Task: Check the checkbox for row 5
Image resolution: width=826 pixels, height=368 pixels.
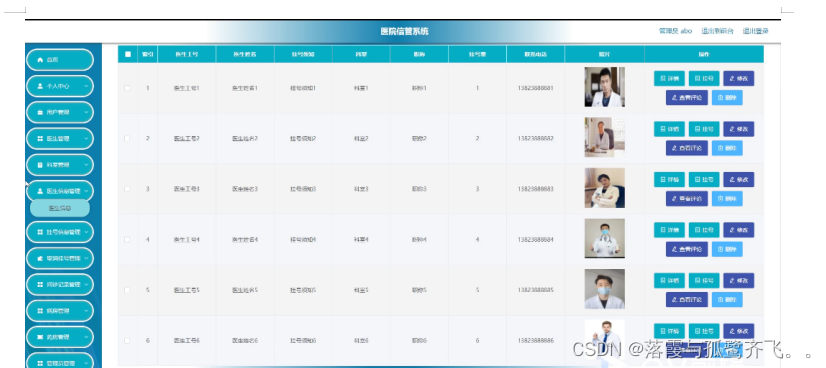Action: (127, 290)
